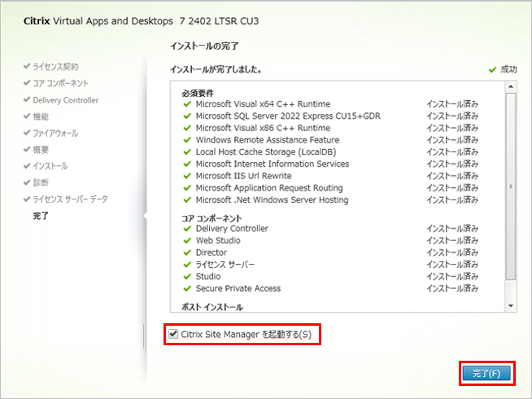This screenshot has height=399, width=532.
Task: Click checkmark beside Secure Private Access
Action: pos(188,288)
